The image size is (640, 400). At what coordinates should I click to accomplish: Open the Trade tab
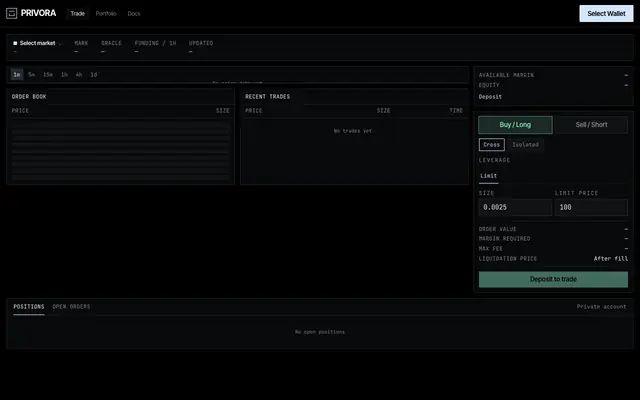[x=78, y=13]
